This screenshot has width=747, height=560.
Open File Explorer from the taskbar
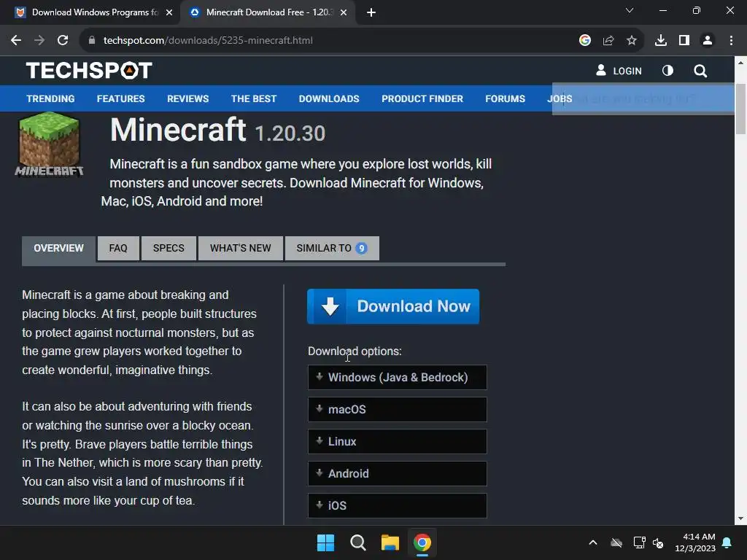pos(390,542)
